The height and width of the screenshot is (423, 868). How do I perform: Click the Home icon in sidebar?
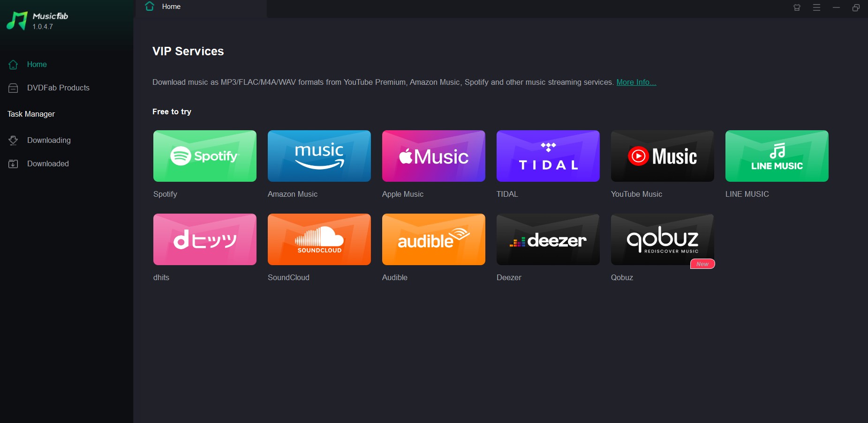coord(13,65)
